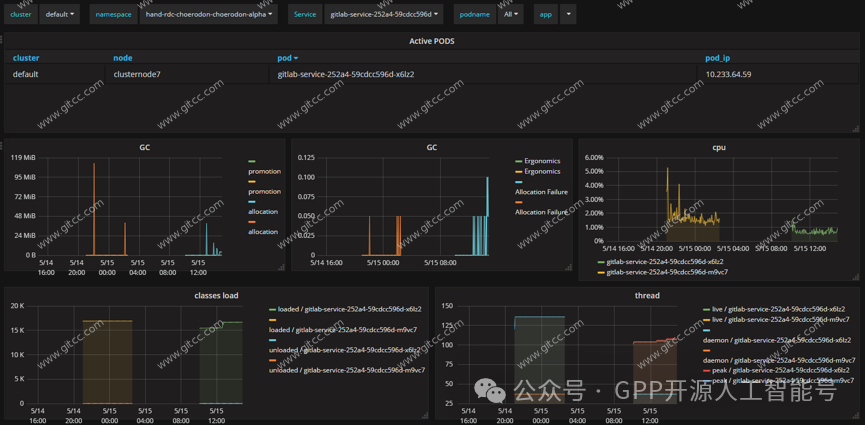The width and height of the screenshot is (865, 425).
Task: Open the thread panel title menu
Action: [x=647, y=295]
